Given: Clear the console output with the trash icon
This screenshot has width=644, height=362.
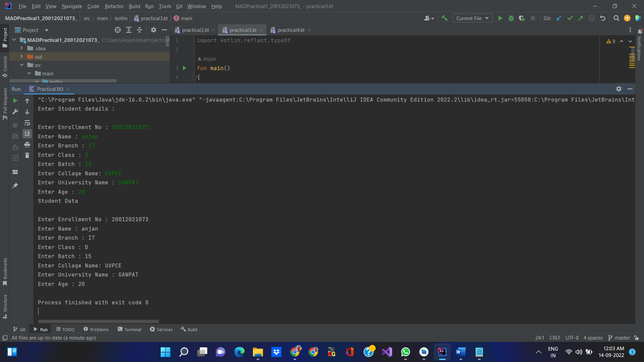Looking at the screenshot, I should 27,156.
